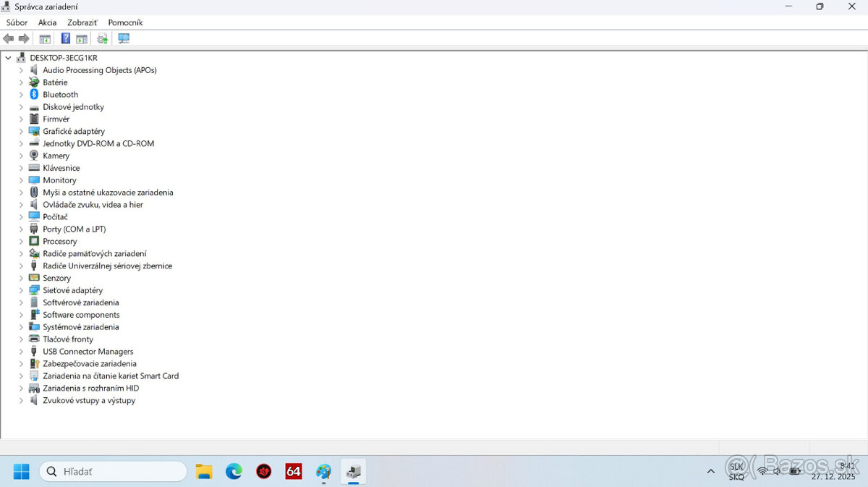Click the Forward arrow in the toolbar
Viewport: 868px width, 487px height.
(24, 38)
